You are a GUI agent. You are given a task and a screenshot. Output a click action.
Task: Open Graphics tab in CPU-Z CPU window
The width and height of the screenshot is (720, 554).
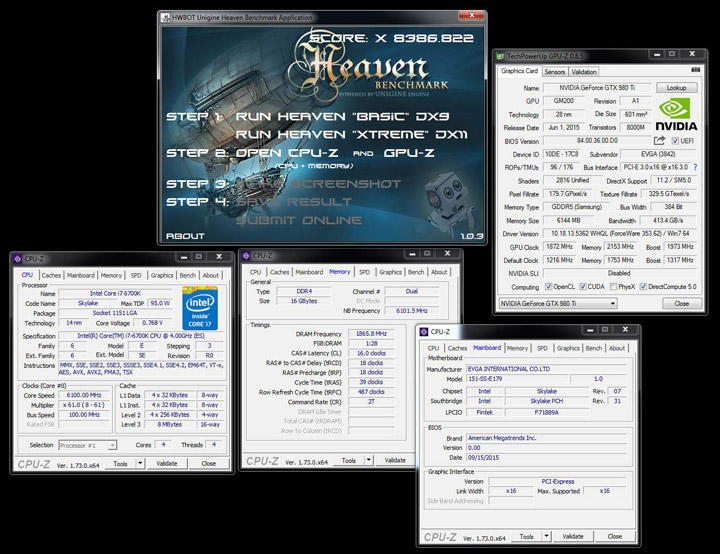point(162,275)
